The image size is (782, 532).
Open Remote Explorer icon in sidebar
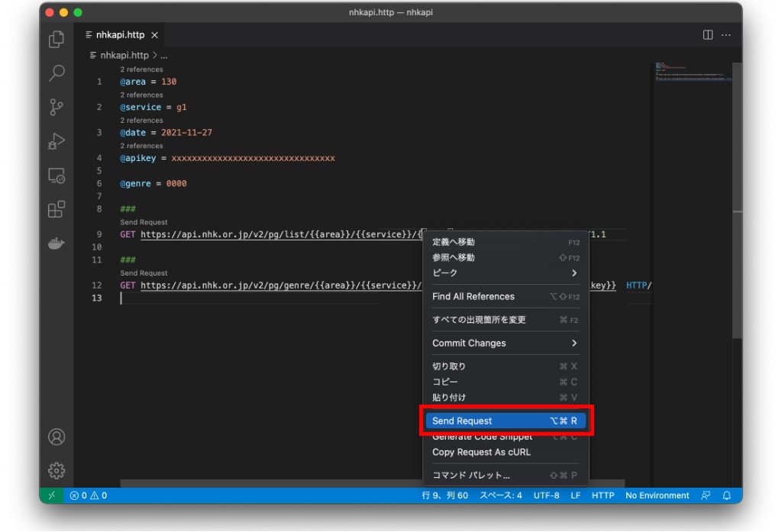57,176
